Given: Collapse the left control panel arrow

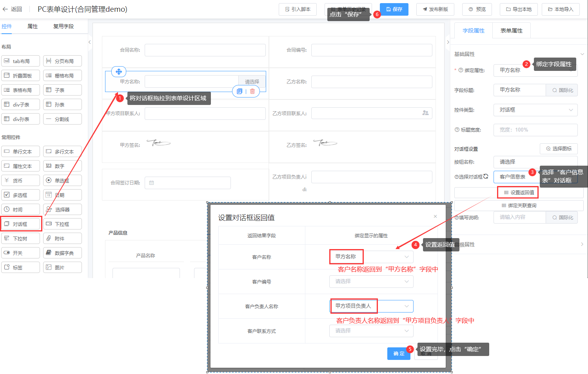Looking at the screenshot, I should [90, 42].
